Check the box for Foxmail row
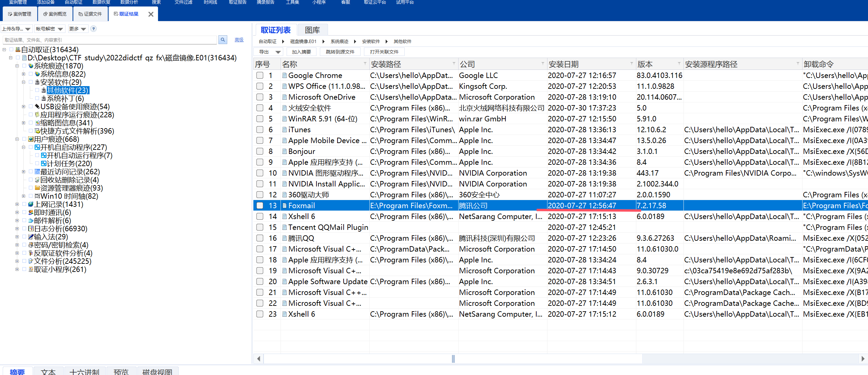This screenshot has height=375, width=868. [x=260, y=205]
